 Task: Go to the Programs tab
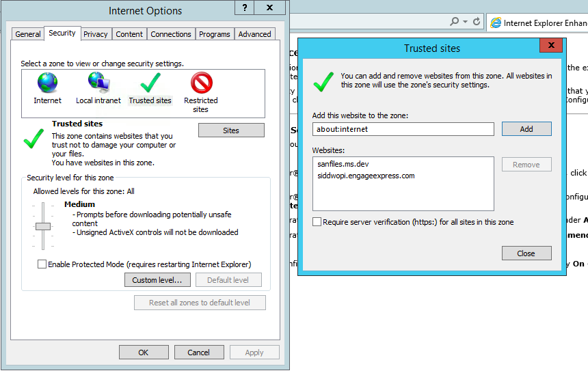[215, 34]
